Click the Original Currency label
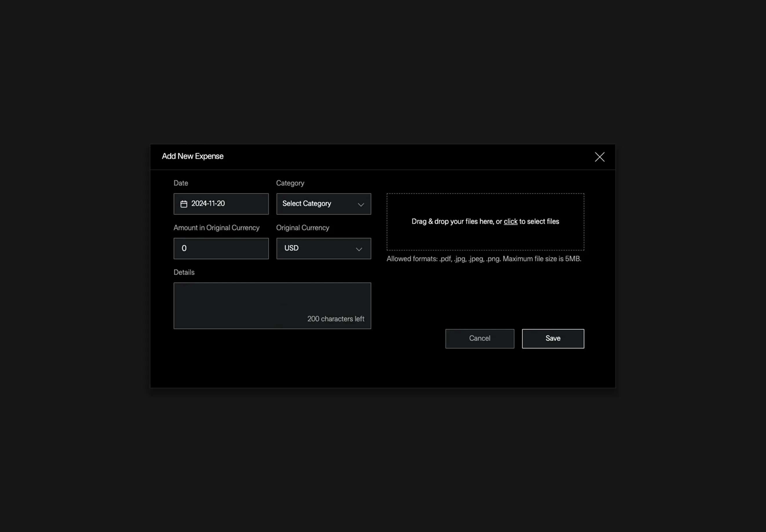 (x=302, y=228)
